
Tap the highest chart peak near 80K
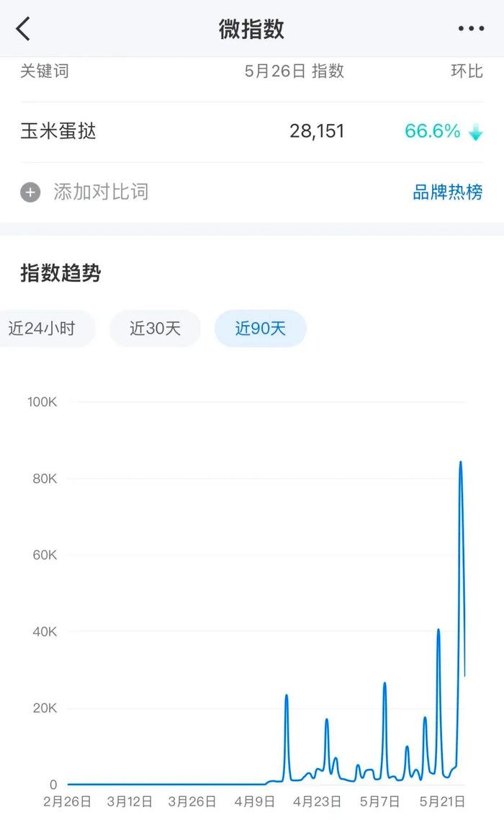click(x=461, y=463)
